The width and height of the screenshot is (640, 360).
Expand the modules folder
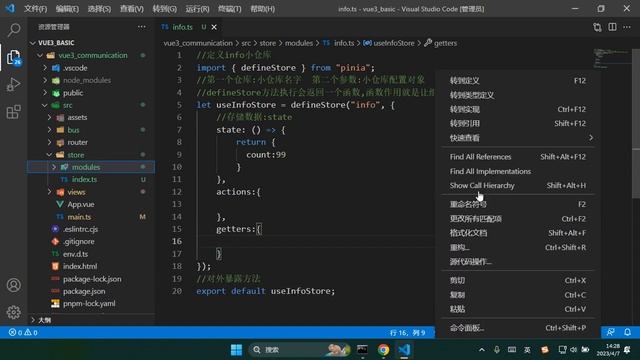pyautogui.click(x=53, y=167)
